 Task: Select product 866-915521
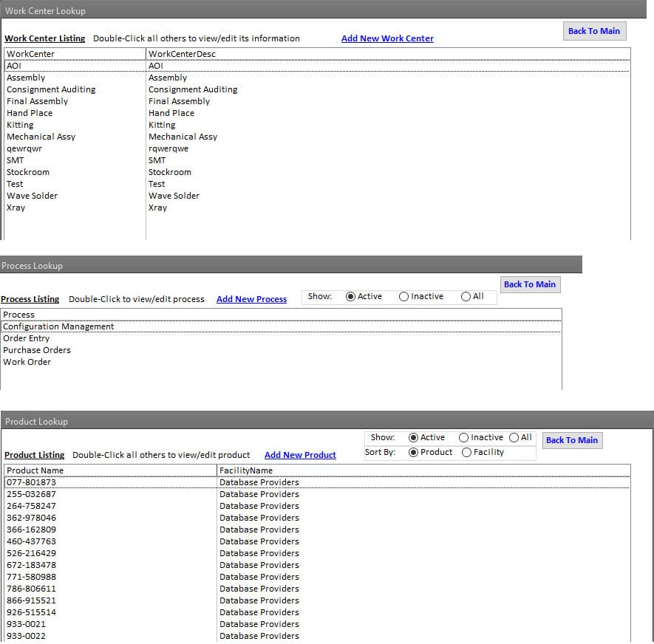317,600
